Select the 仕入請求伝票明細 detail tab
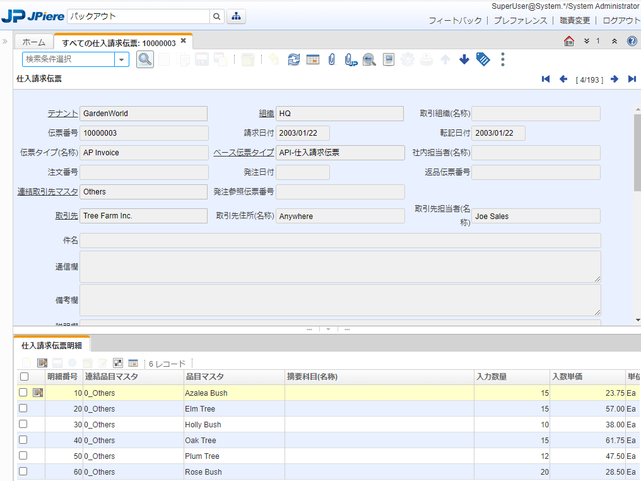 click(x=52, y=346)
